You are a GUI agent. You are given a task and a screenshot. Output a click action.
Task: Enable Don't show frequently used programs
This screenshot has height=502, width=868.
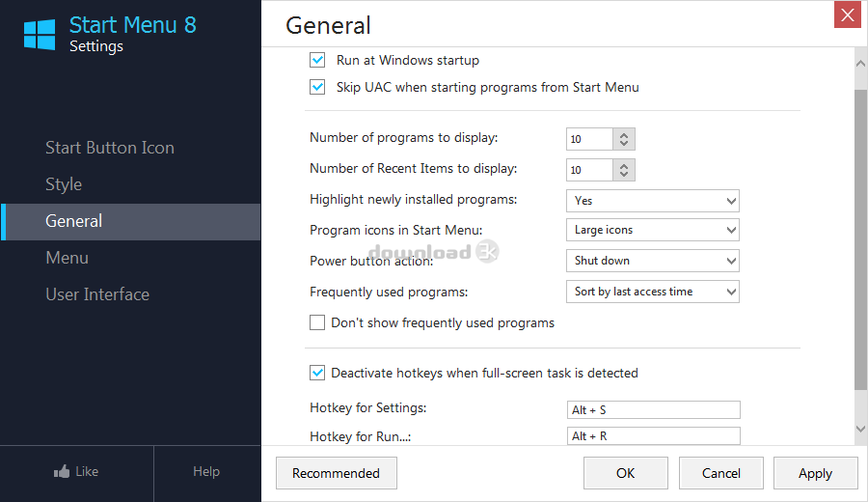[x=317, y=322]
